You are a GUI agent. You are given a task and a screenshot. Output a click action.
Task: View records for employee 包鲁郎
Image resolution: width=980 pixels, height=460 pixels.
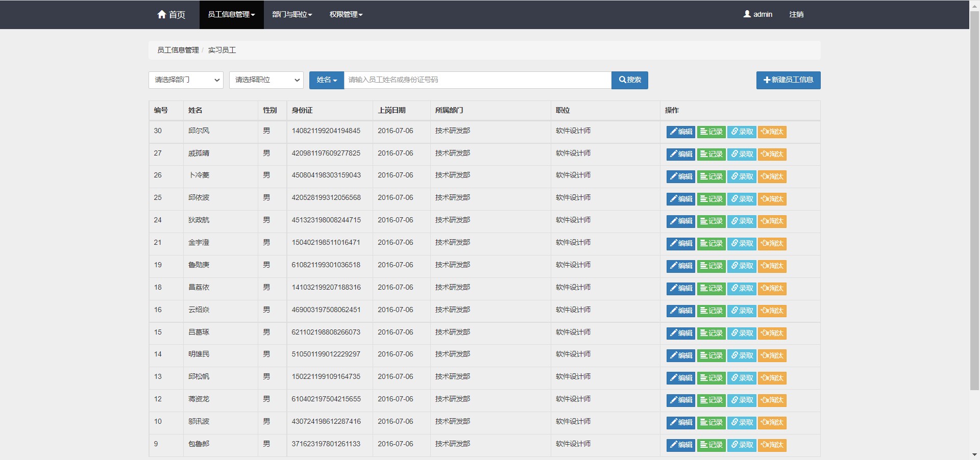point(711,445)
